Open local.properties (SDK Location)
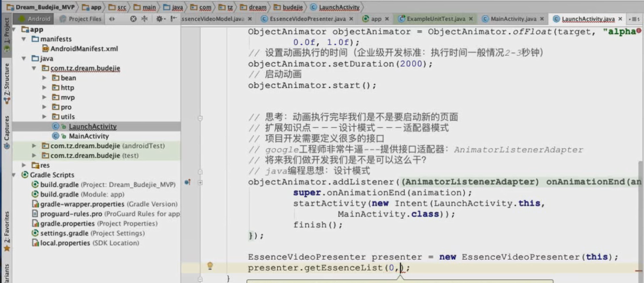The width and height of the screenshot is (644, 283). 86,243
